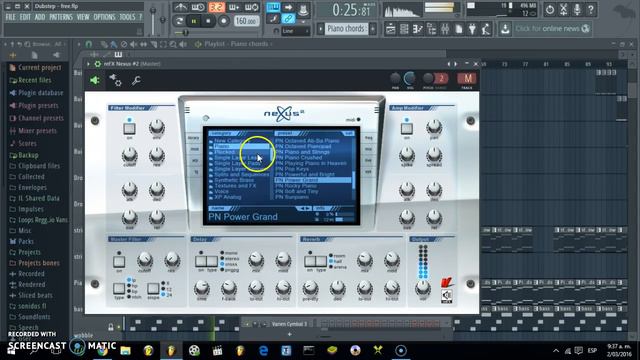Open the EDIT menu

[x=25, y=17]
